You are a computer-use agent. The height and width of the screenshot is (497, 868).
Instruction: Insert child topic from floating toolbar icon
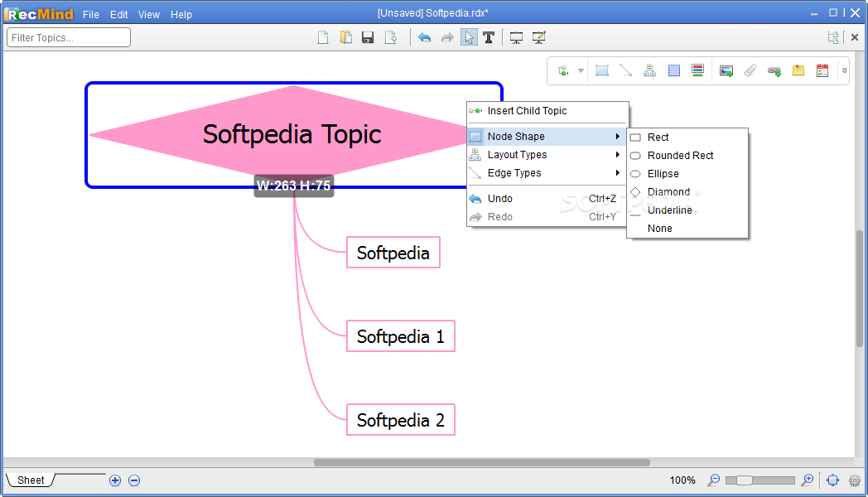[x=562, y=71]
